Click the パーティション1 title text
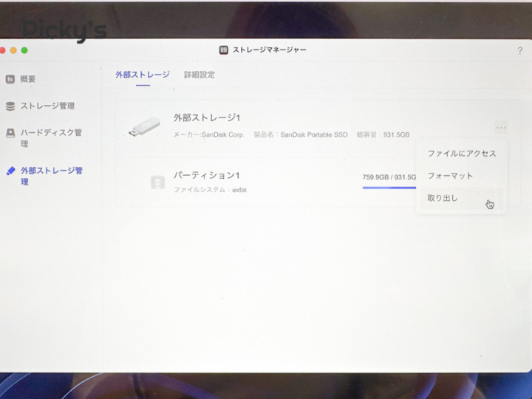 (x=206, y=176)
